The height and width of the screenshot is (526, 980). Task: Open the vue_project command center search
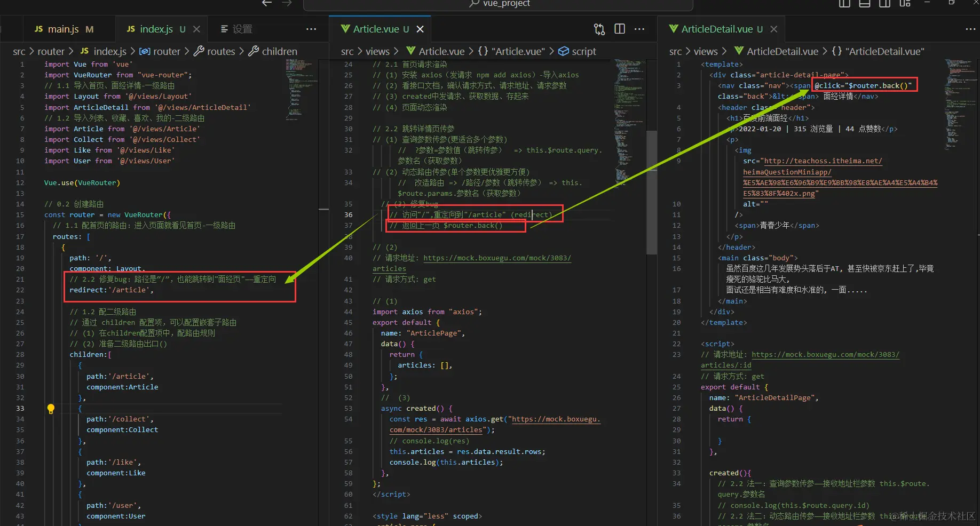click(498, 4)
